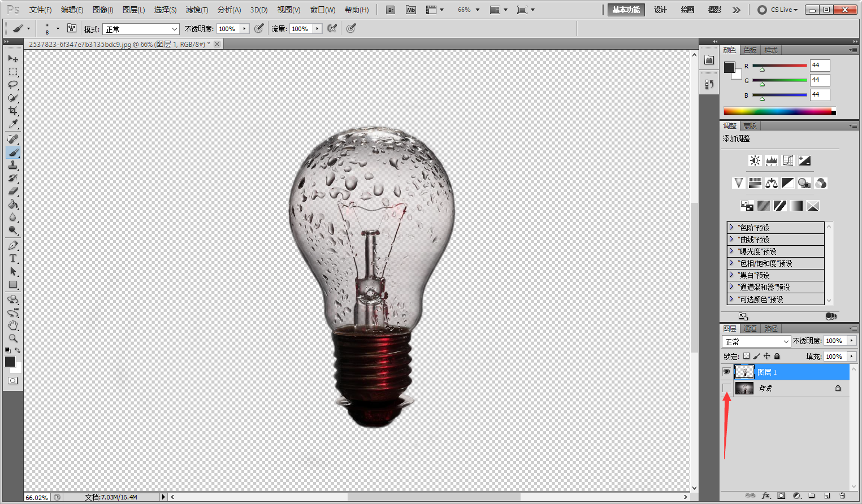Select the Zoom tool in toolbox
Image resolution: width=862 pixels, height=504 pixels.
[x=13, y=338]
